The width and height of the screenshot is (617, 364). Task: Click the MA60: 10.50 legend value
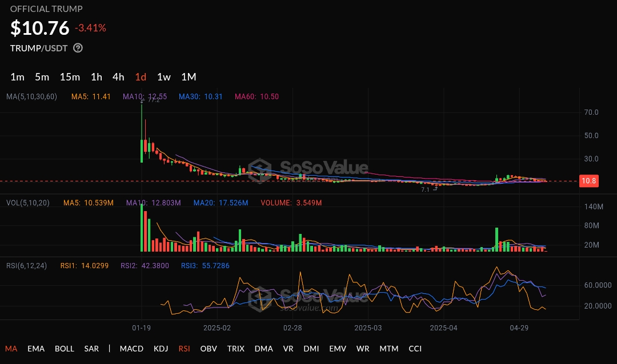click(257, 96)
